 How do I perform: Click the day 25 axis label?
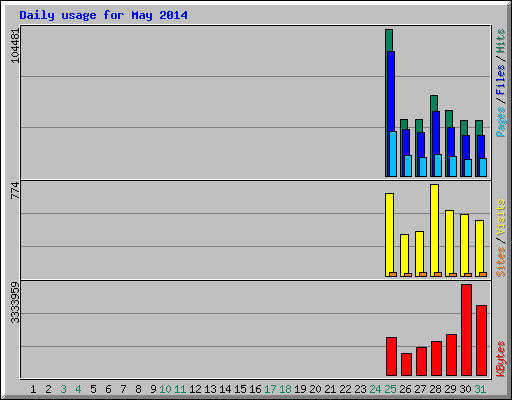[x=390, y=389]
